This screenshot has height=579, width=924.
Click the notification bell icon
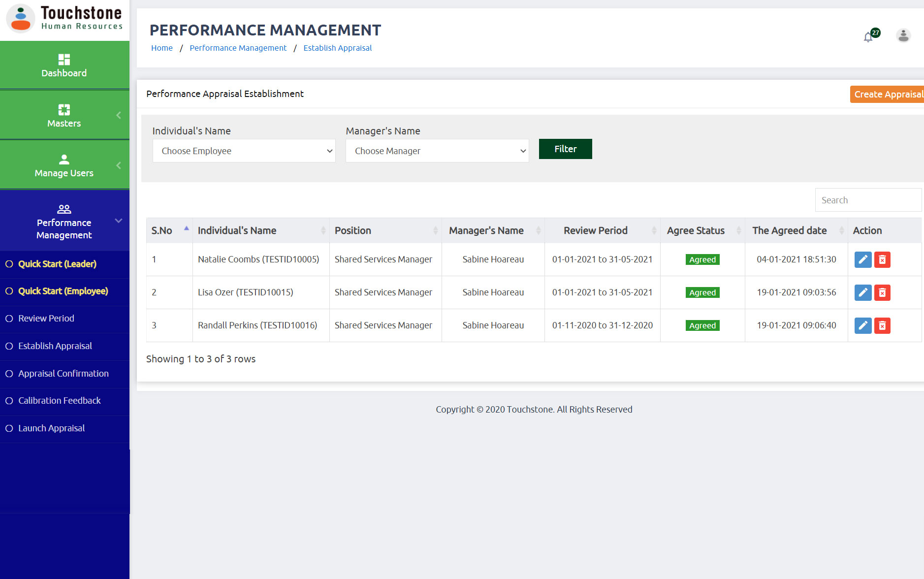coord(868,37)
